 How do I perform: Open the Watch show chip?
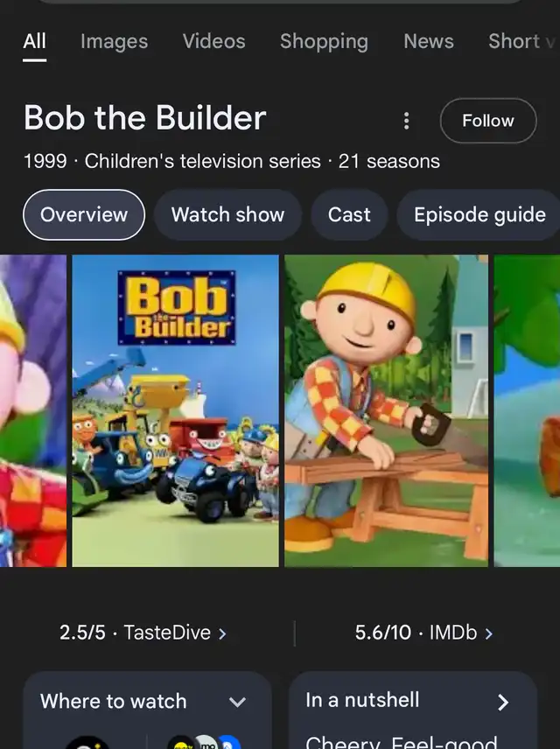(227, 214)
